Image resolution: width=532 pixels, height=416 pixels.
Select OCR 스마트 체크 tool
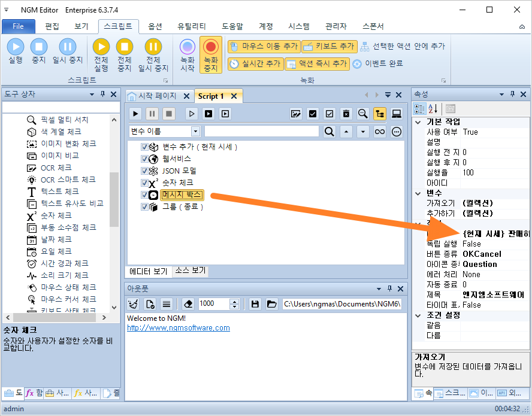(x=68, y=180)
